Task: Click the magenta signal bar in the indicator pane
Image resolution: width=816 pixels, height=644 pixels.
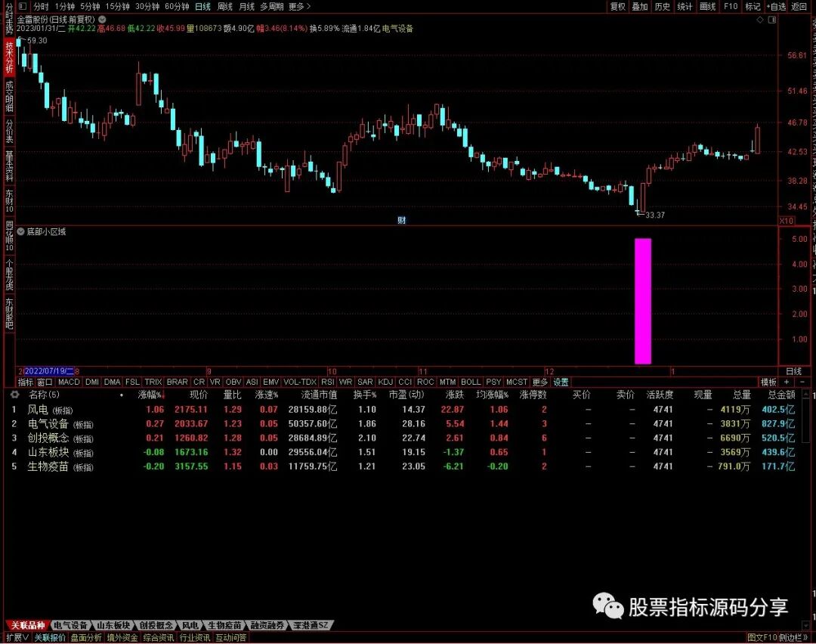Action: tap(643, 301)
